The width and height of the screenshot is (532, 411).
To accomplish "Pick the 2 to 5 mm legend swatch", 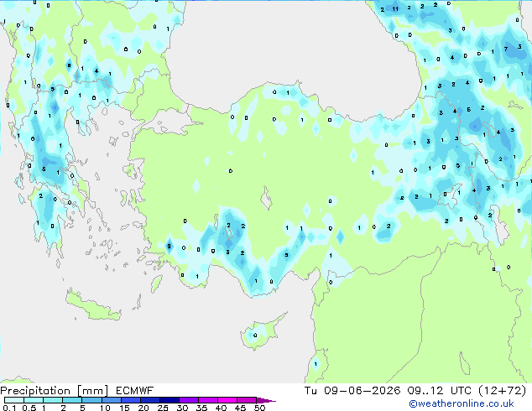I will coord(72,400).
